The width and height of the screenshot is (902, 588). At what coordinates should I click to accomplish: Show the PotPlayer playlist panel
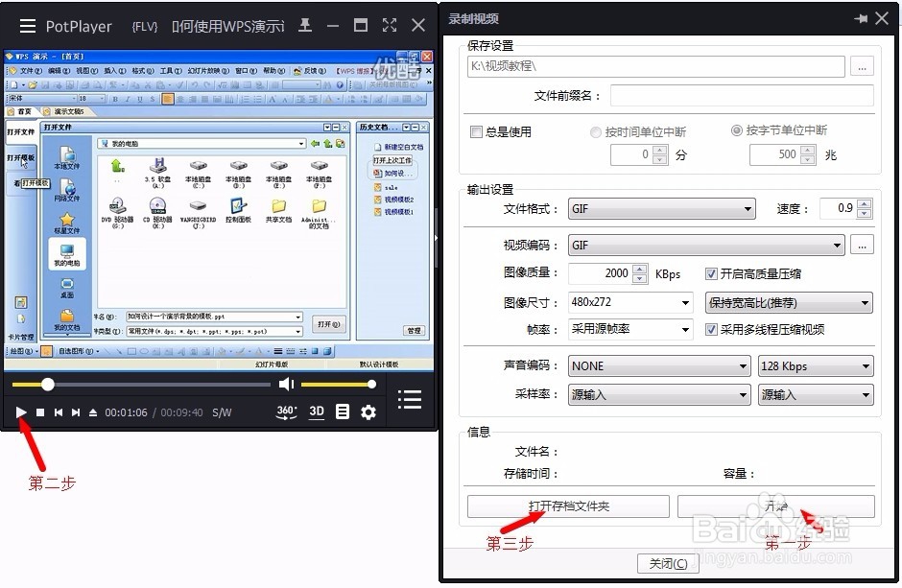[410, 399]
